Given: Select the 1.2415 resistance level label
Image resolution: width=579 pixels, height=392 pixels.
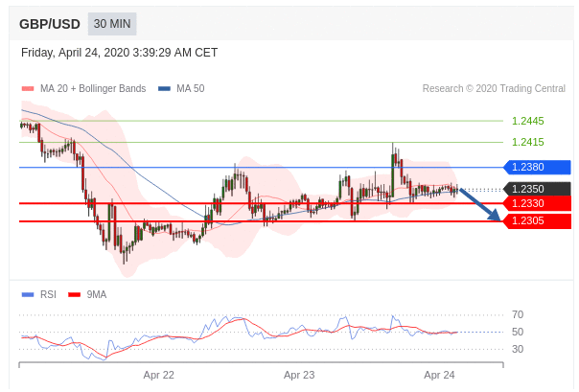Looking at the screenshot, I should [x=527, y=142].
